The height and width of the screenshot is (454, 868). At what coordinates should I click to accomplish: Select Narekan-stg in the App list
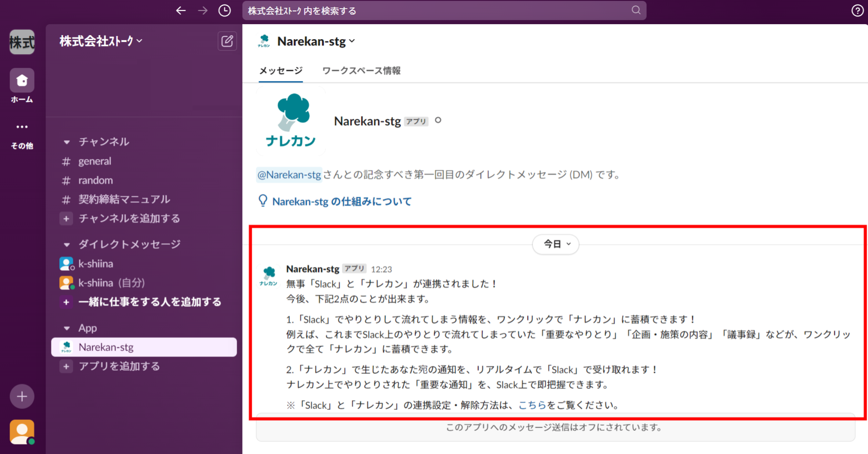pos(144,347)
